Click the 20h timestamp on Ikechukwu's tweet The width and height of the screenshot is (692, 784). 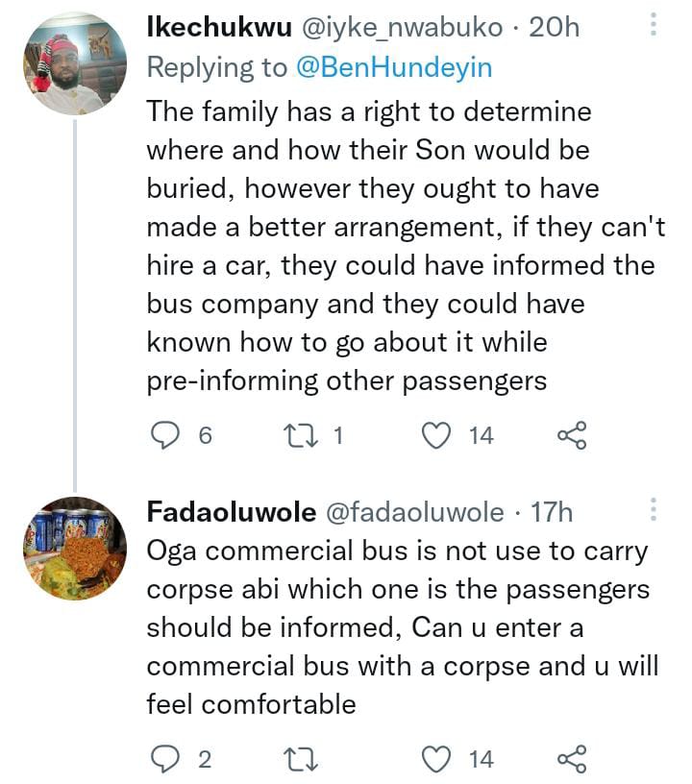tap(555, 29)
